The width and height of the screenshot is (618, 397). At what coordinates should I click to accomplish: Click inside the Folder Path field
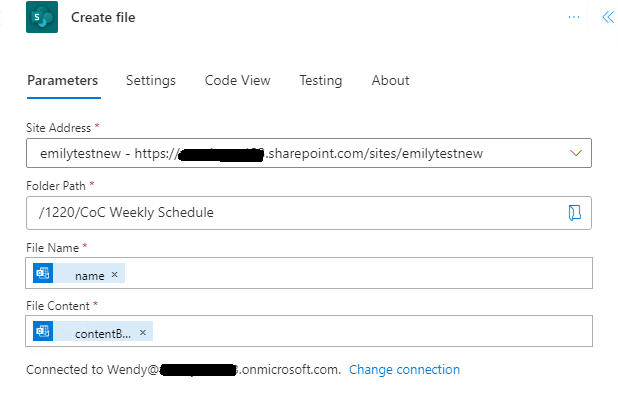tap(309, 213)
